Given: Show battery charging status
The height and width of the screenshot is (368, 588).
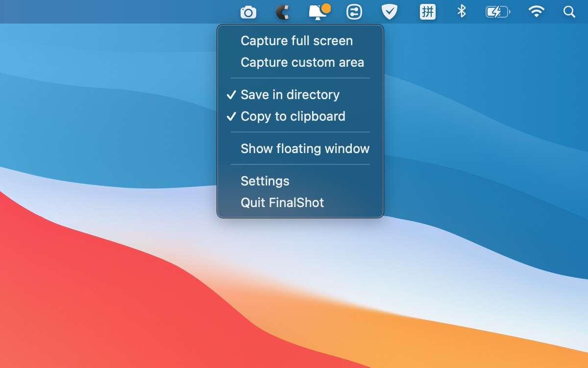Looking at the screenshot, I should (498, 12).
